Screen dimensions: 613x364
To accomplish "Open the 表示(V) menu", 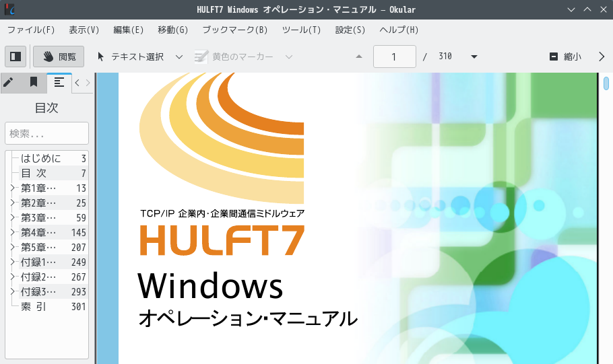I will (x=84, y=30).
